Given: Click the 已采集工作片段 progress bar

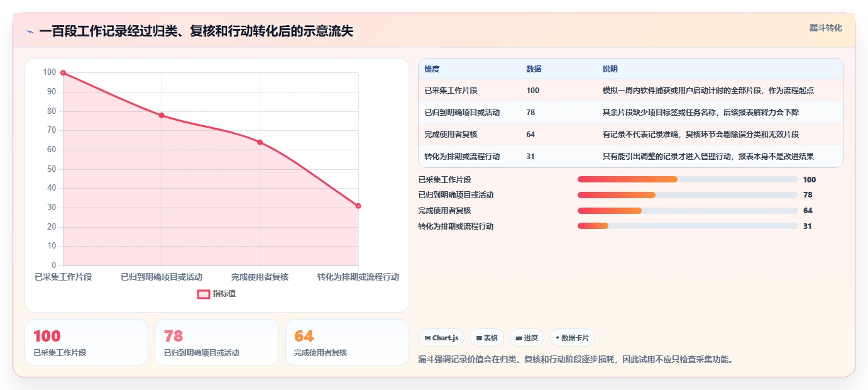Looking at the screenshot, I should 688,179.
